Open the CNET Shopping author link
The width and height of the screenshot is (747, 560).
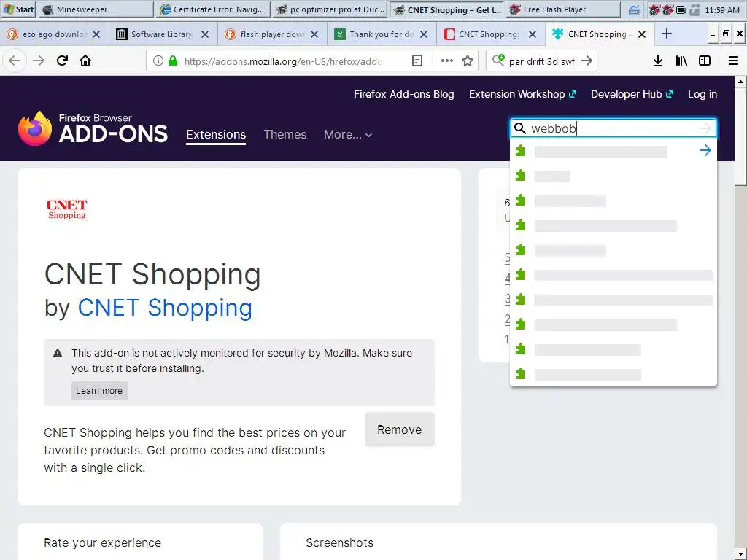(165, 308)
